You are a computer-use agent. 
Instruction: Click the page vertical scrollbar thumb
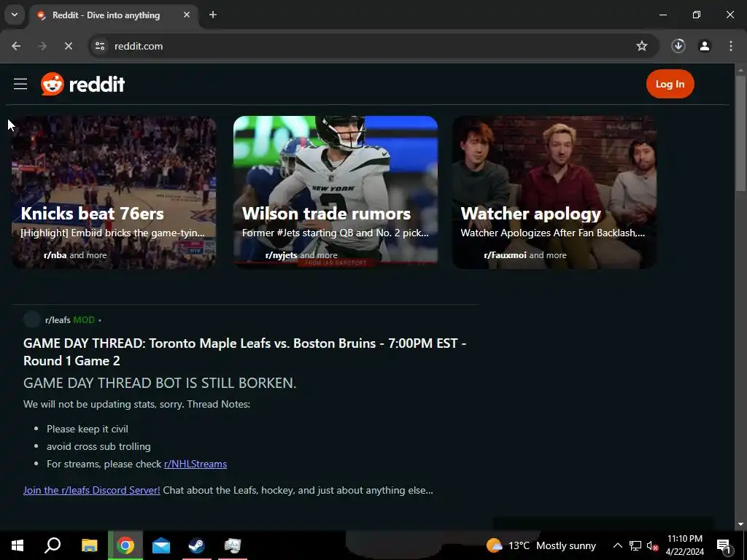[x=740, y=133]
